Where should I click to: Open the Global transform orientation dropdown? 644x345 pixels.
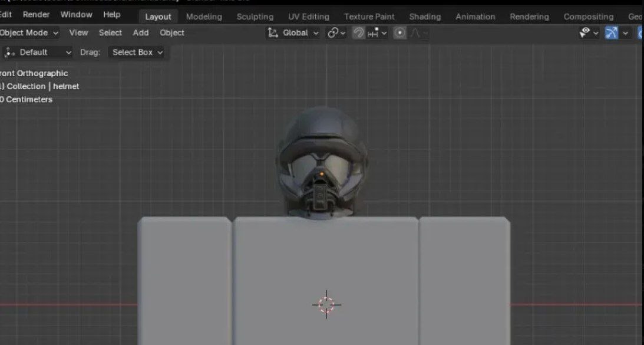click(x=293, y=33)
